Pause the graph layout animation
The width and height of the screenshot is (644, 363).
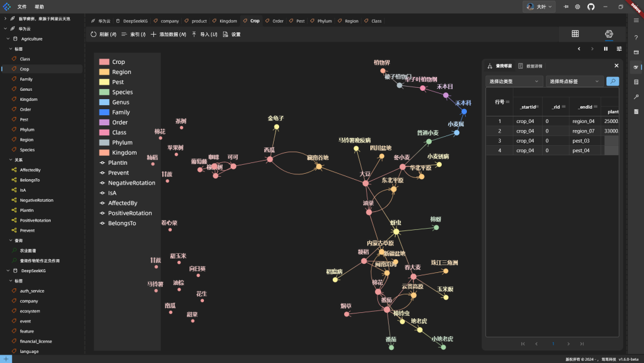pos(605,48)
